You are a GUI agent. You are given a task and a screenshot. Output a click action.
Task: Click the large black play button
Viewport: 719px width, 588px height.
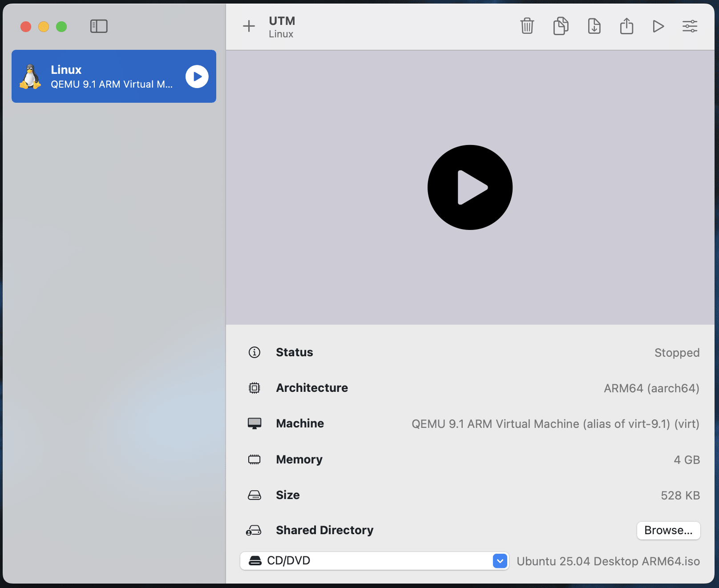[470, 187]
